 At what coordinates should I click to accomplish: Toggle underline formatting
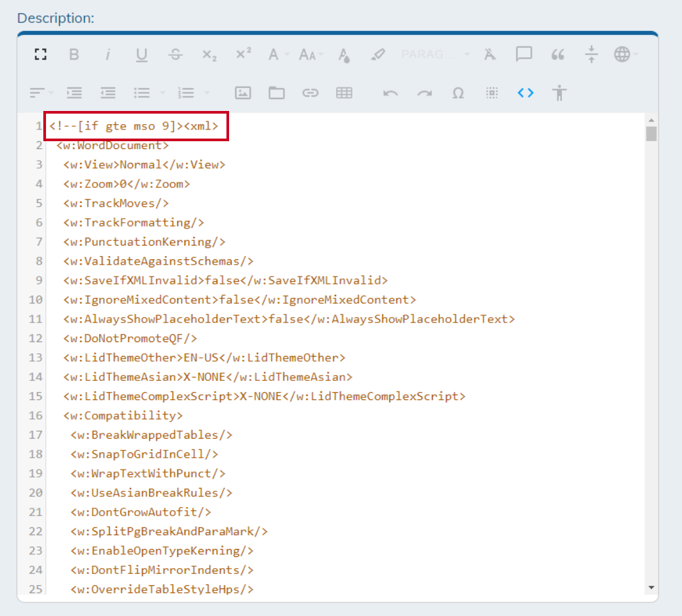tap(141, 55)
